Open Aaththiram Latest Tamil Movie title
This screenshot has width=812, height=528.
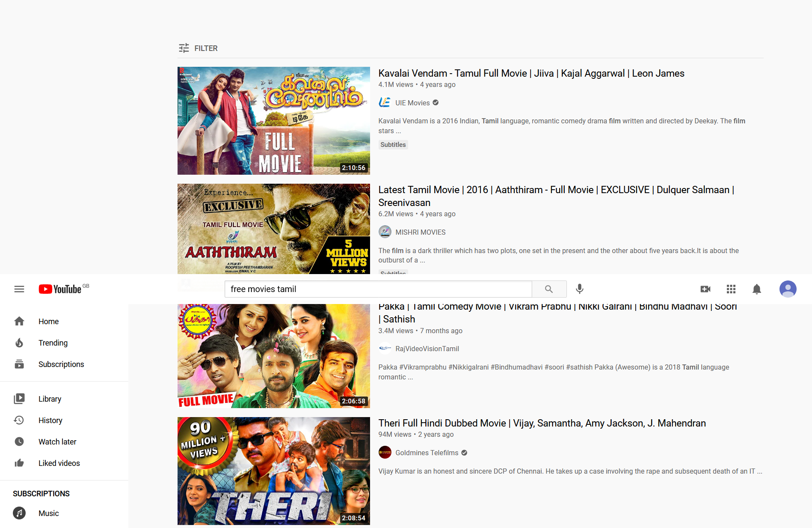pos(556,196)
